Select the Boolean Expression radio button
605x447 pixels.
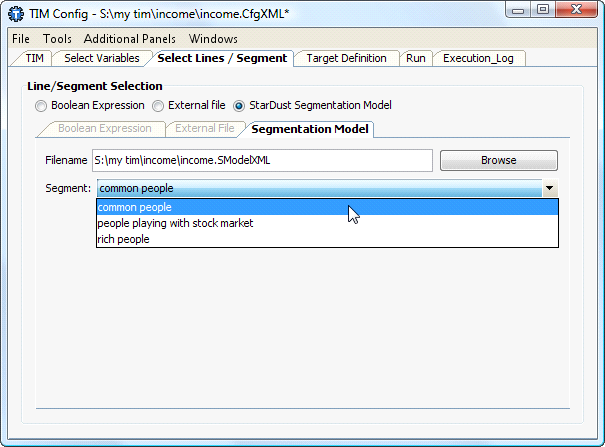(x=41, y=106)
